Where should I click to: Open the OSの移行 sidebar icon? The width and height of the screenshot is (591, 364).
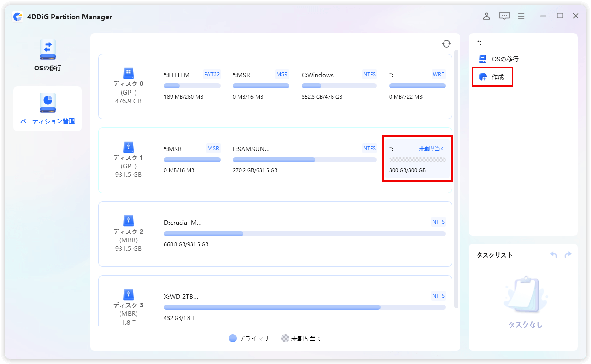(x=48, y=50)
